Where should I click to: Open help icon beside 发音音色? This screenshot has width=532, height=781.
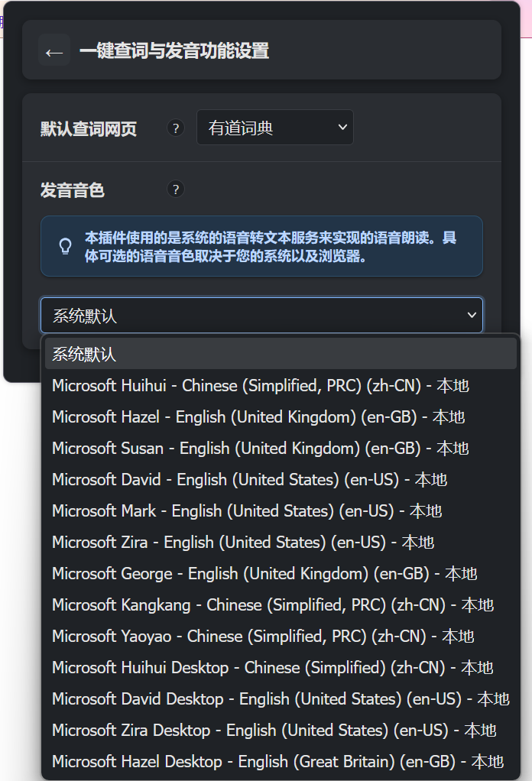tap(175, 190)
